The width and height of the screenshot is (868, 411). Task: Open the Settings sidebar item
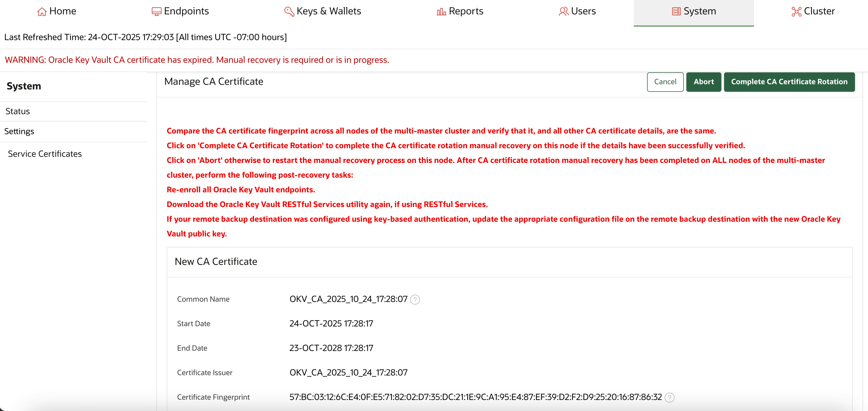click(x=19, y=131)
